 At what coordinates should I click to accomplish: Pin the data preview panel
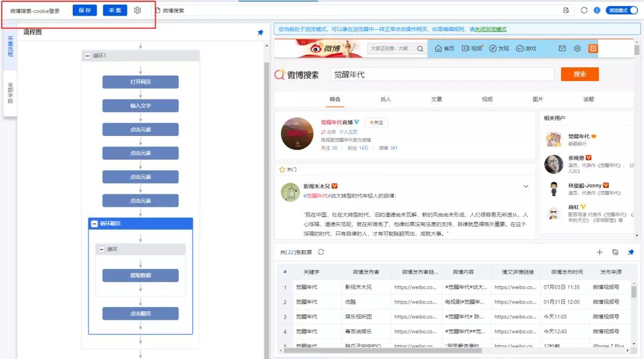(x=631, y=252)
